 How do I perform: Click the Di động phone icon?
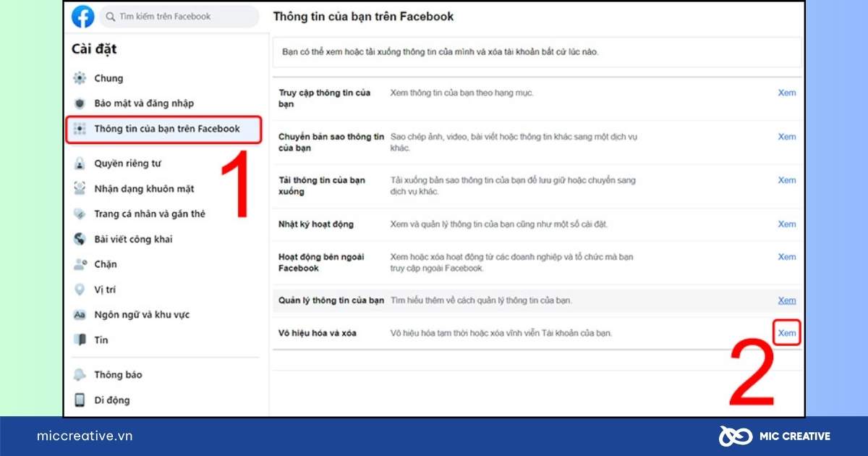click(x=80, y=400)
